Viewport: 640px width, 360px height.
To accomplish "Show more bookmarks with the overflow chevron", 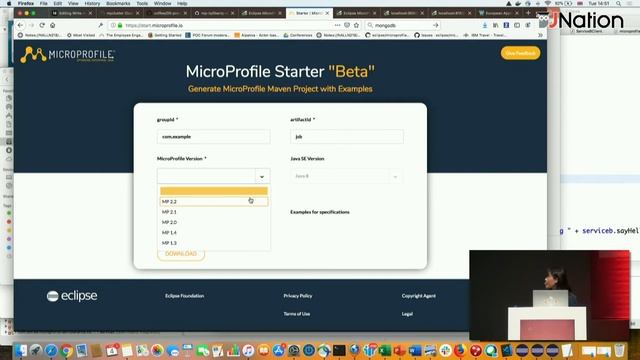I will click(x=540, y=35).
